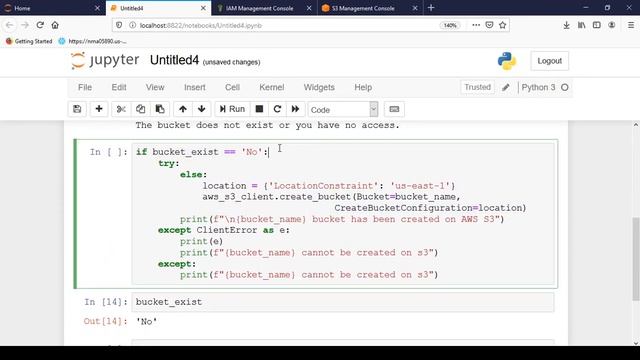Open Firefox account icon
Viewport: 640px width, 360px height.
tap(612, 25)
